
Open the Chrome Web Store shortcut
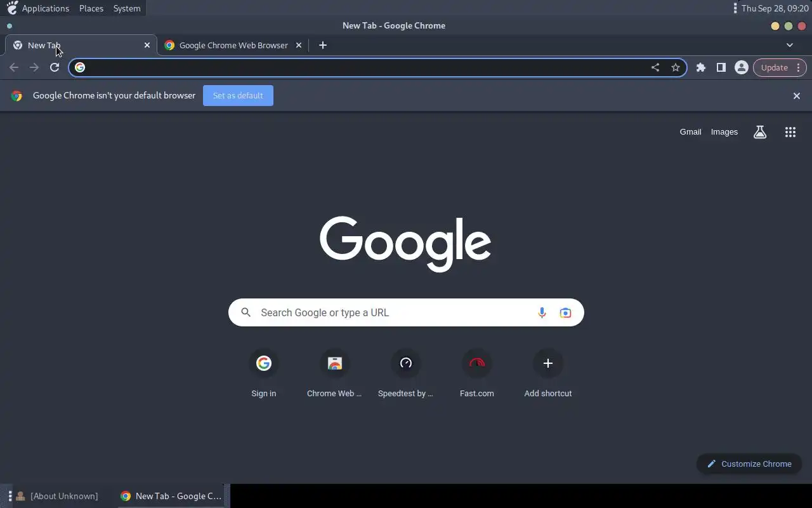335,373
